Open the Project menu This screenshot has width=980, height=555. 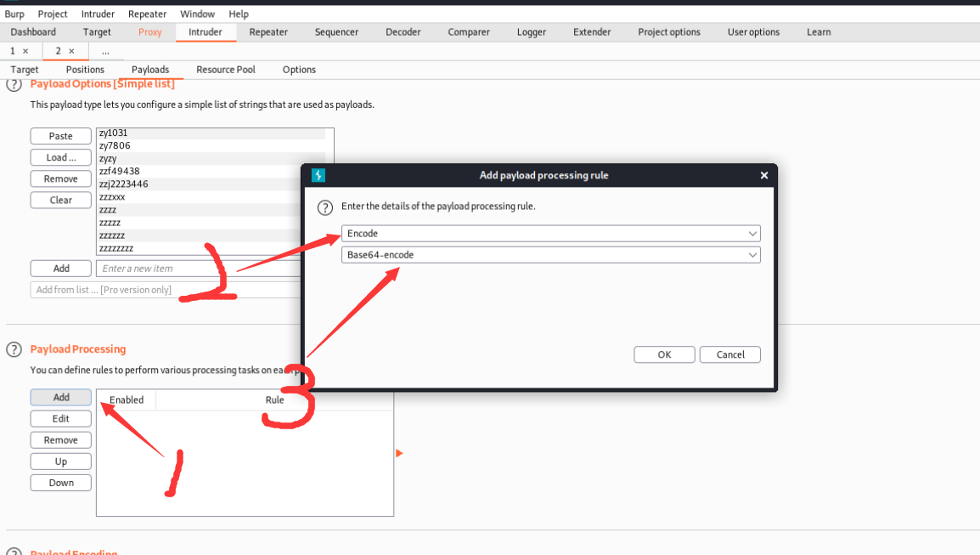(53, 14)
